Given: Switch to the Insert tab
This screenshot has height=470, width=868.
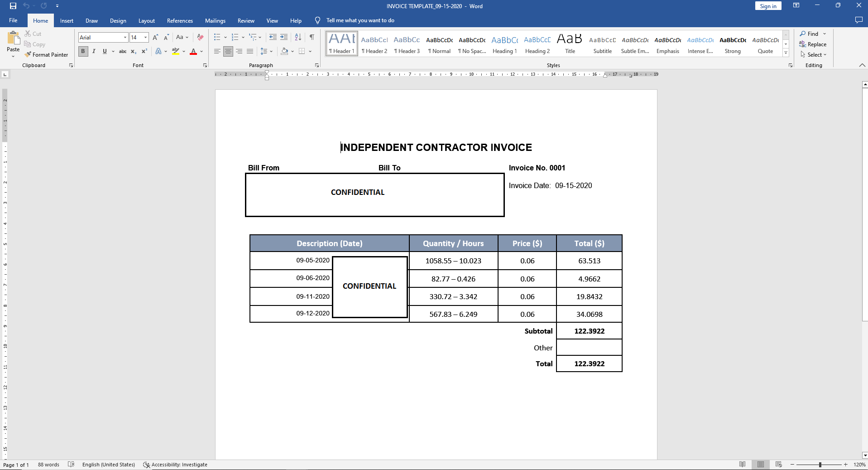Looking at the screenshot, I should click(x=67, y=20).
